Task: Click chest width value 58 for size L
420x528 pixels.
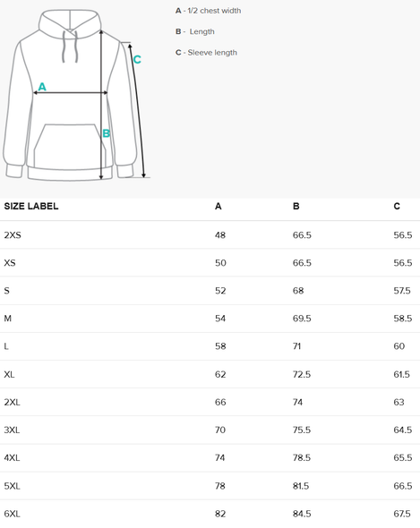Action: (220, 346)
